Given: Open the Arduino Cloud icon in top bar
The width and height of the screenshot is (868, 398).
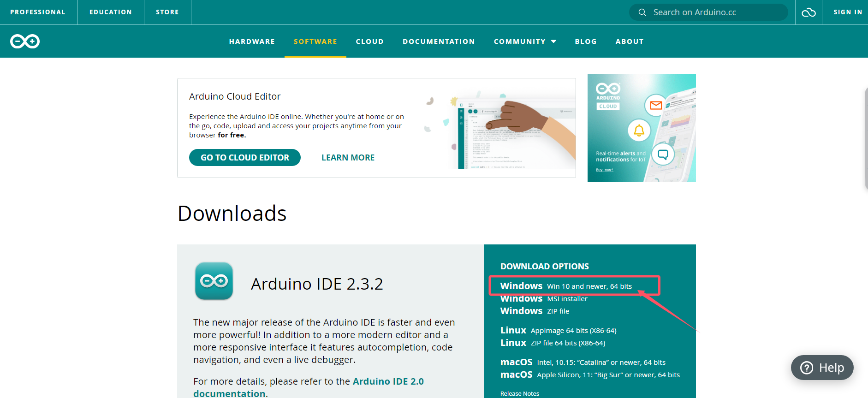Looking at the screenshot, I should pyautogui.click(x=809, y=12).
